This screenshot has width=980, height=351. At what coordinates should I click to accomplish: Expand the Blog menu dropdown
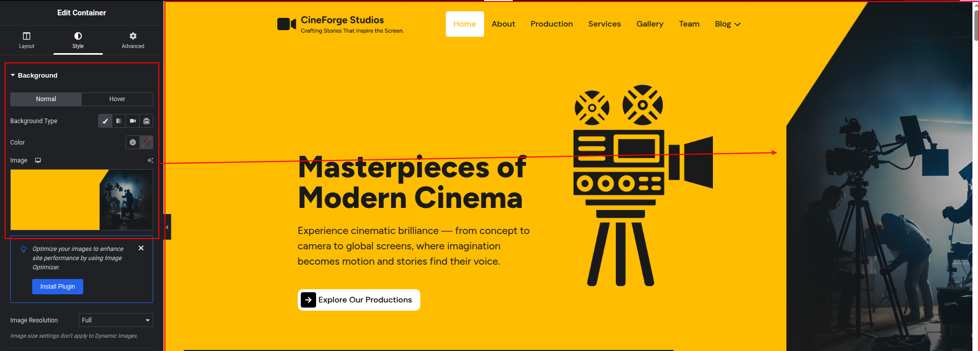(727, 24)
